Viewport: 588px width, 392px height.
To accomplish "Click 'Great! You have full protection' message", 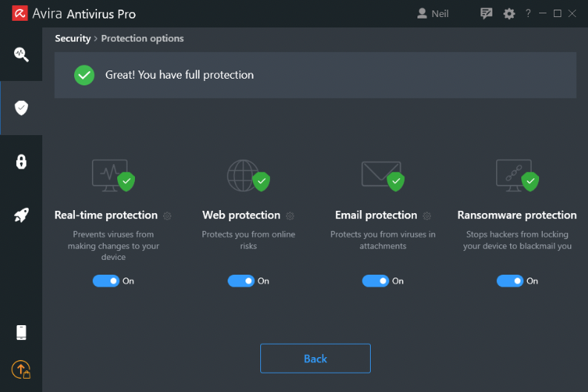I will coord(179,75).
